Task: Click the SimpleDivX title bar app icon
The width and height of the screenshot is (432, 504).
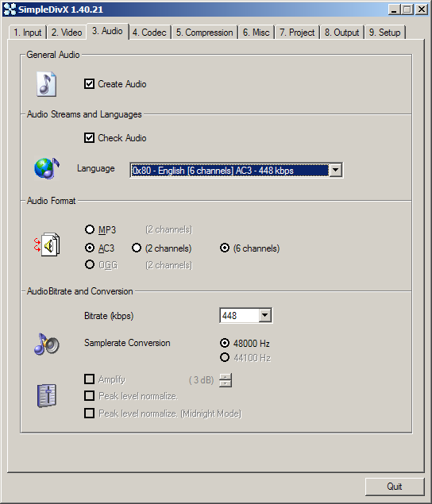Action: 10,10
